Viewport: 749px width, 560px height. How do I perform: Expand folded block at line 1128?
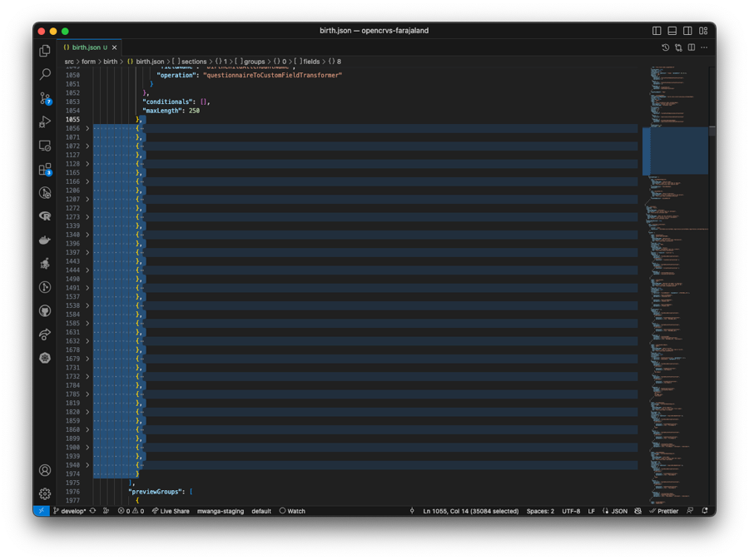[x=87, y=164]
